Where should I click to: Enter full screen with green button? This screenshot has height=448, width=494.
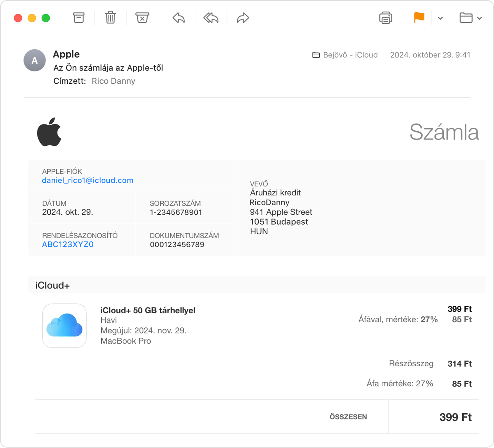[45, 18]
